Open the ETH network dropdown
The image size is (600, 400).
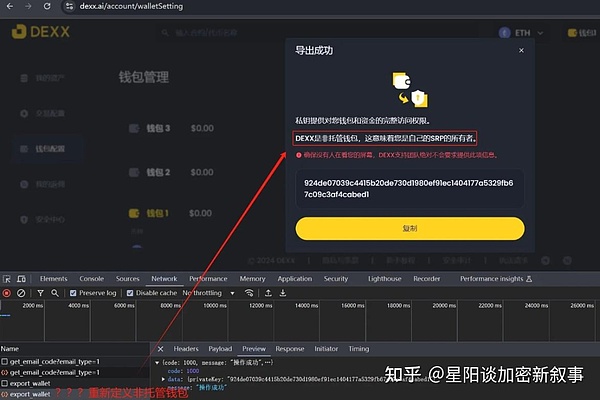tap(521, 33)
